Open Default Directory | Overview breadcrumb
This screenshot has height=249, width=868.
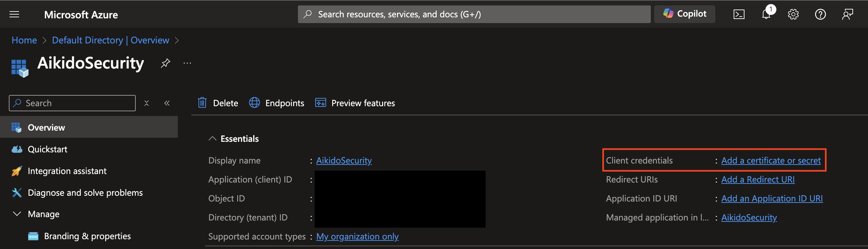tap(111, 40)
